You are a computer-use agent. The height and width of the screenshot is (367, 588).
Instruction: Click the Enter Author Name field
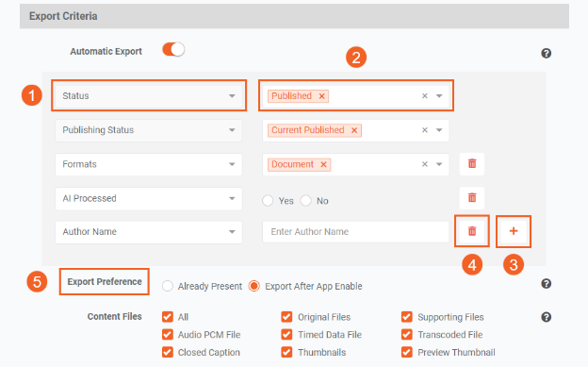point(355,232)
